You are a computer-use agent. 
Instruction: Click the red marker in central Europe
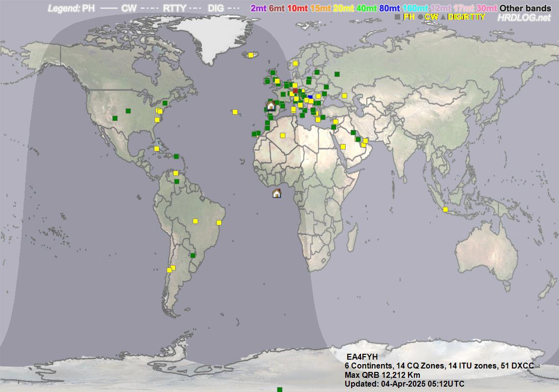tap(295, 90)
